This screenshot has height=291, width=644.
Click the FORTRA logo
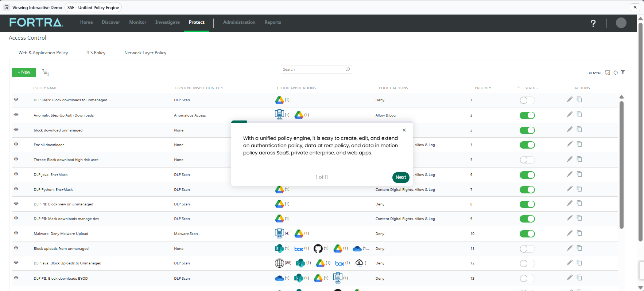pyautogui.click(x=36, y=23)
